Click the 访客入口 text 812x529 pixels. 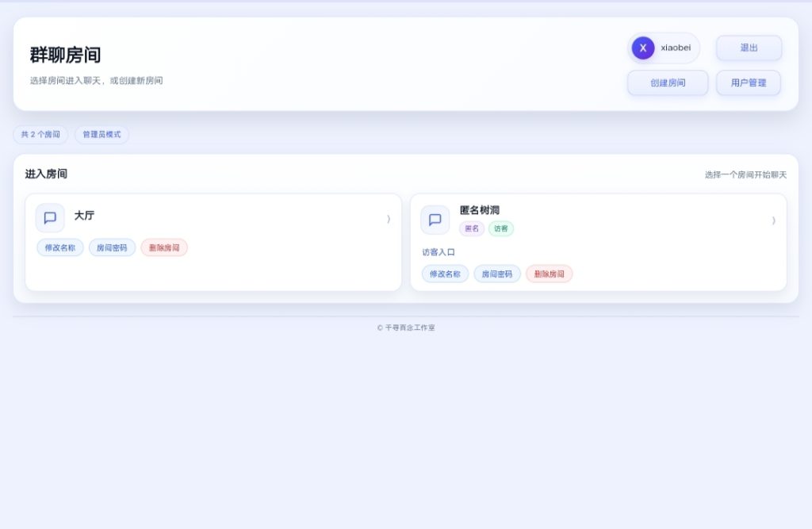point(438,252)
